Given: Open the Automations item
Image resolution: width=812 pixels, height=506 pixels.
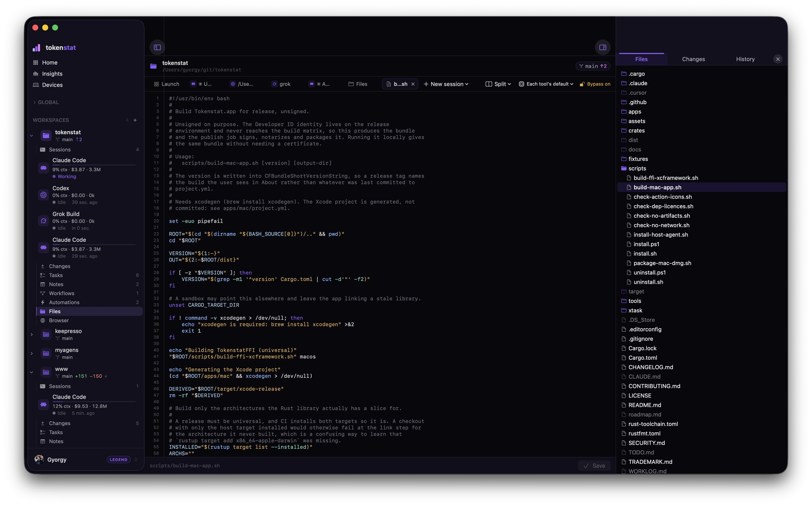Looking at the screenshot, I should click(89, 302).
